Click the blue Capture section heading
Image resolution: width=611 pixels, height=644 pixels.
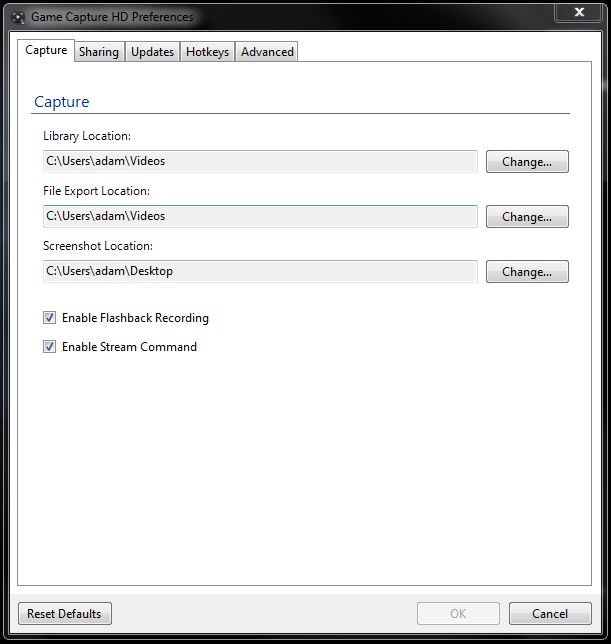[61, 102]
